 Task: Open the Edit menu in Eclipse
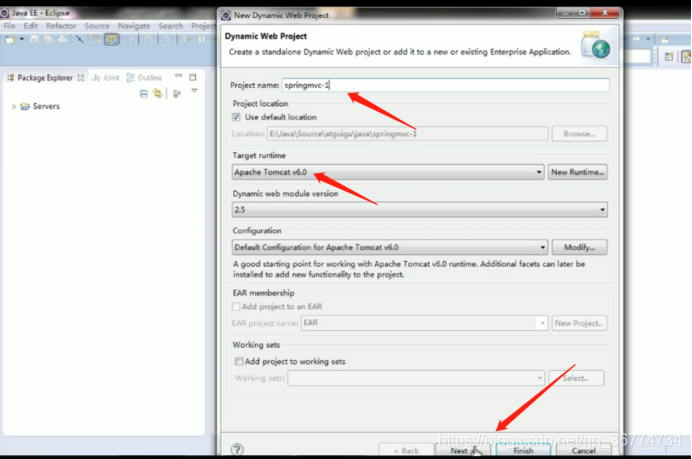(30, 26)
